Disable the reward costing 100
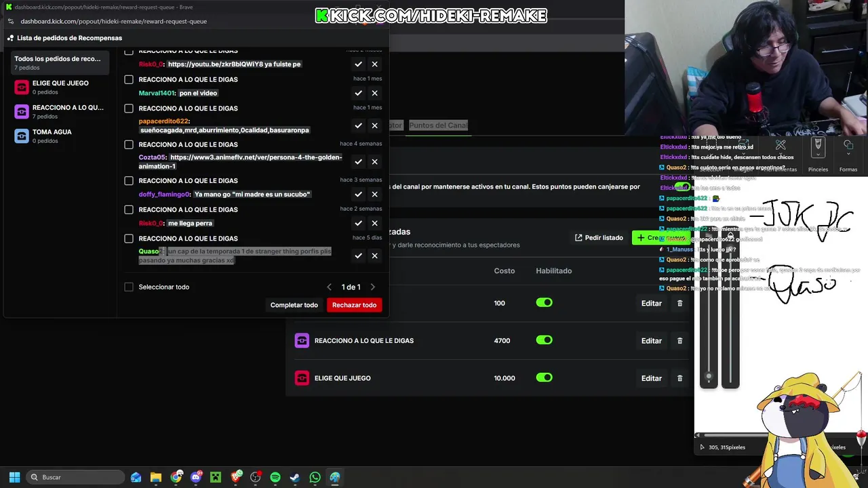The image size is (868, 488). [545, 303]
